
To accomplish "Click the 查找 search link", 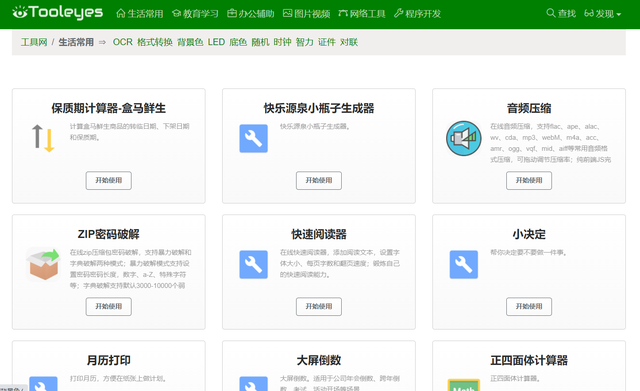I will 561,14.
